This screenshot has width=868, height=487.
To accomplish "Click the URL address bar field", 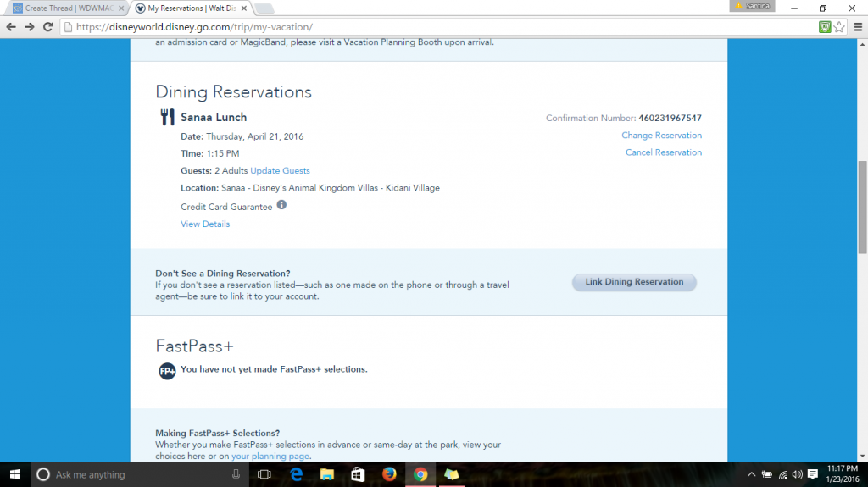I will point(424,27).
